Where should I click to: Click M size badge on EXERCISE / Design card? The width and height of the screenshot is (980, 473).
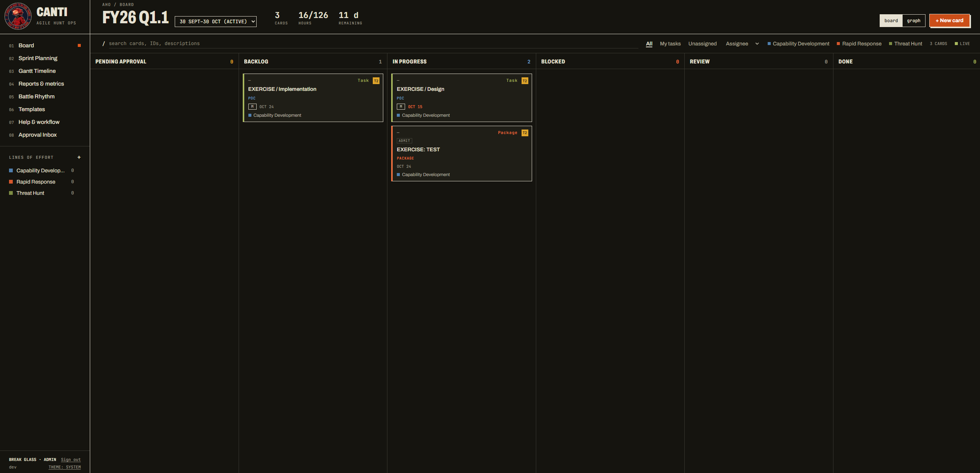(x=401, y=107)
